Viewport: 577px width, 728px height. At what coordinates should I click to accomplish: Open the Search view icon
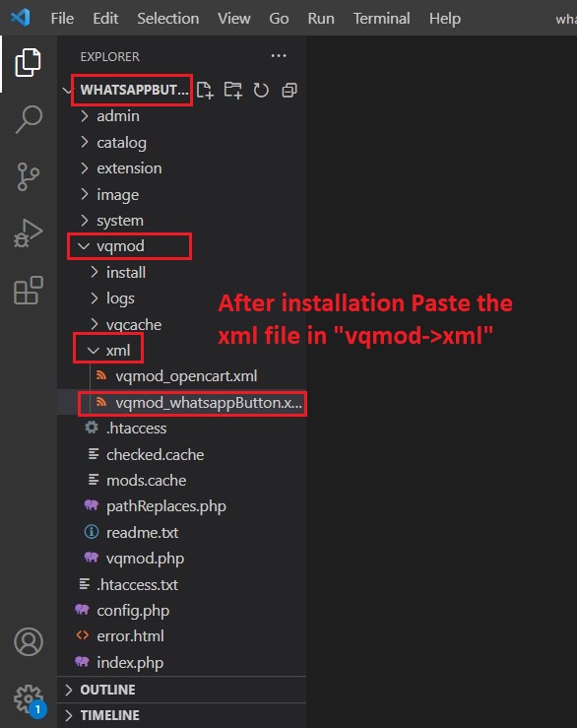click(29, 119)
